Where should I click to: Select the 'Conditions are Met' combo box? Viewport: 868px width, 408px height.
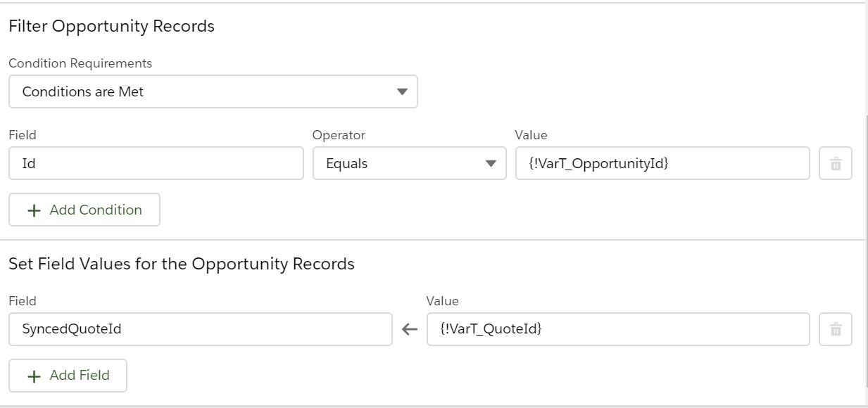(213, 91)
